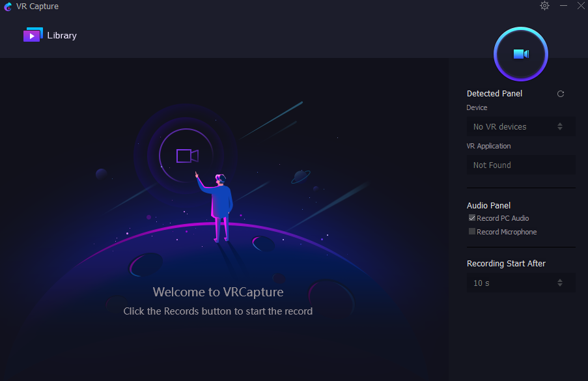Enable the Record Microphone checkbox
The height and width of the screenshot is (381, 588).
471,231
